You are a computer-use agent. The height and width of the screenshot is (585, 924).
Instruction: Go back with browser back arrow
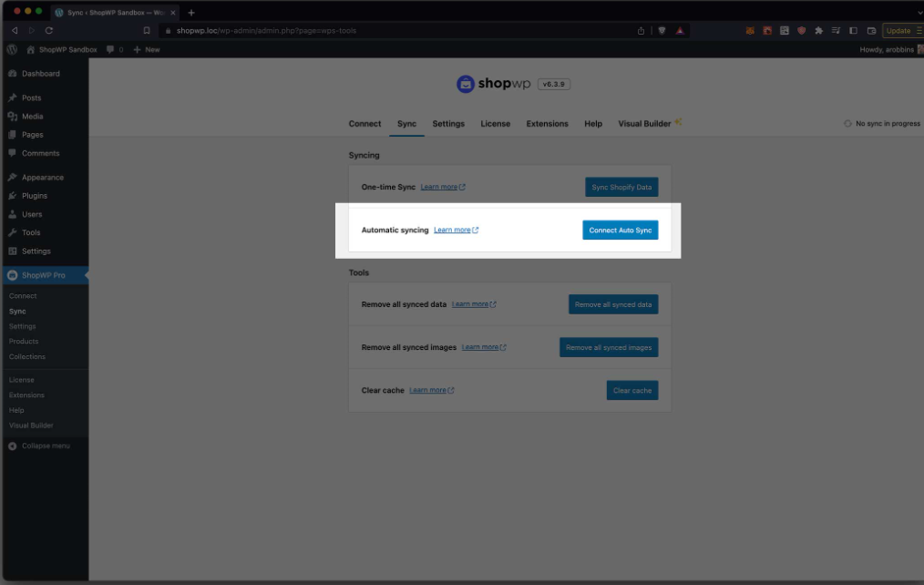tap(15, 31)
